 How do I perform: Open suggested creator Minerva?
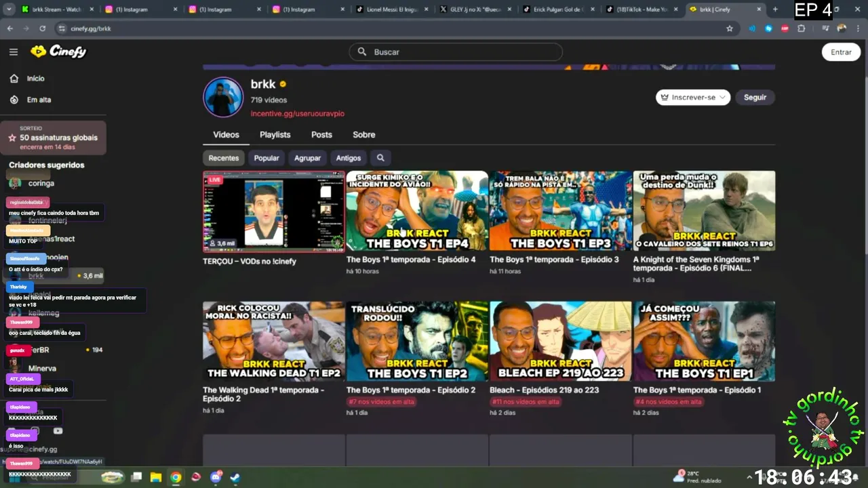pyautogui.click(x=42, y=368)
